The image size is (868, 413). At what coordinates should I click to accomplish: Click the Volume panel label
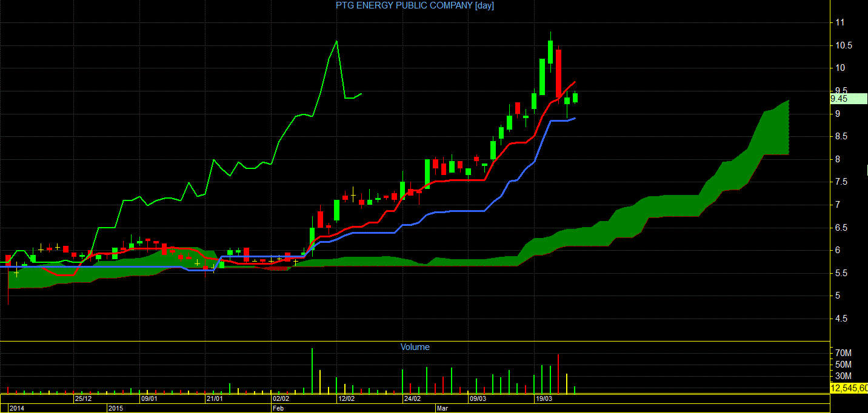tap(415, 347)
